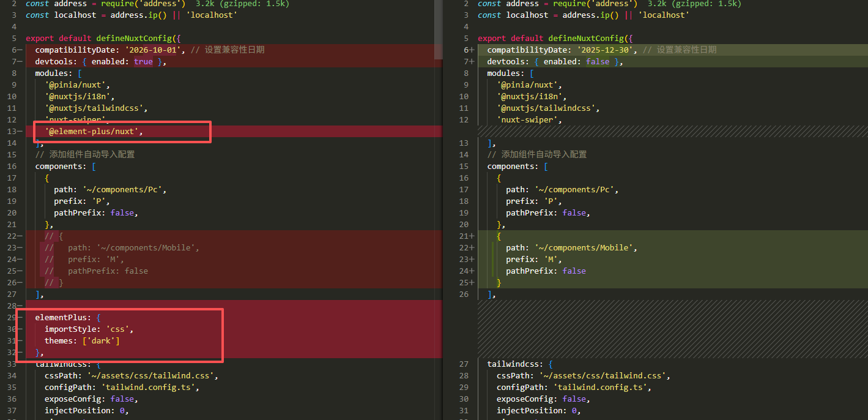Screen dimensions: 868x420
Task: Click '3.2k (gzipped: 1.5k)' hint in modified pane
Action: pos(694,4)
